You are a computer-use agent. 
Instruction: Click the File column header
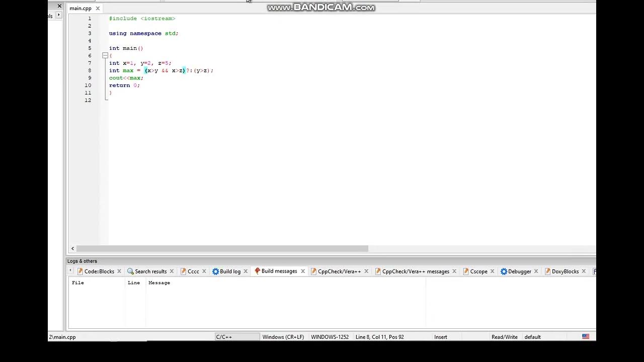click(77, 283)
